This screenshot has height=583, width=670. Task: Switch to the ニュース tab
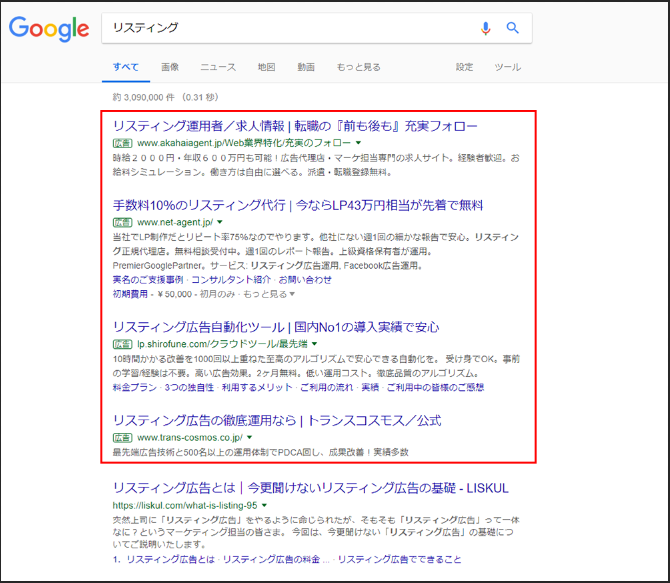click(218, 67)
